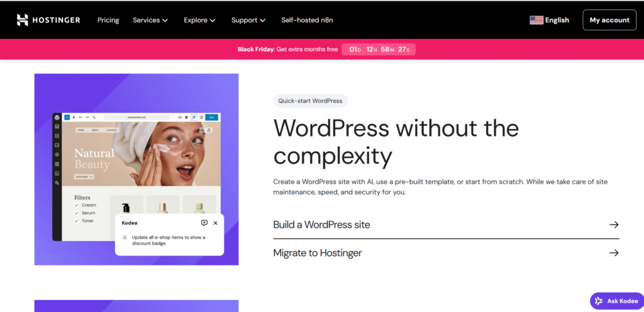Click the arrow next to Build a WordPress site
The width and height of the screenshot is (644, 312).
click(x=614, y=225)
